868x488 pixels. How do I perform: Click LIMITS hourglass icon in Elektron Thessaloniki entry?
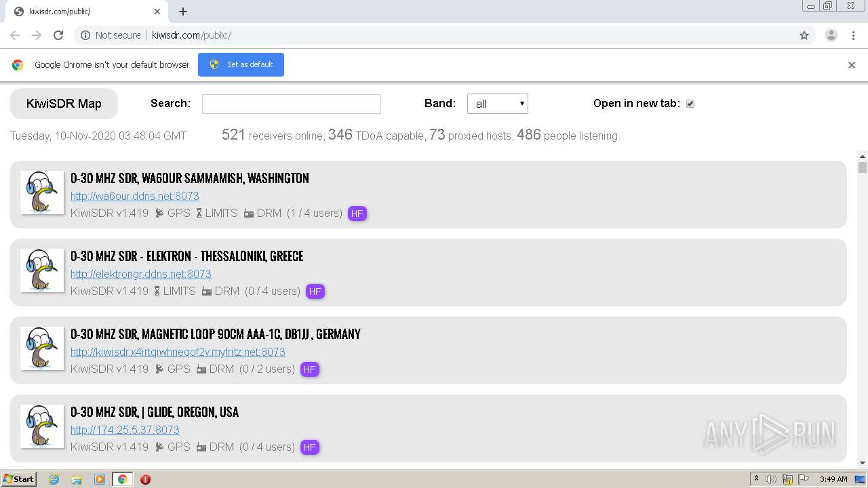(157, 291)
